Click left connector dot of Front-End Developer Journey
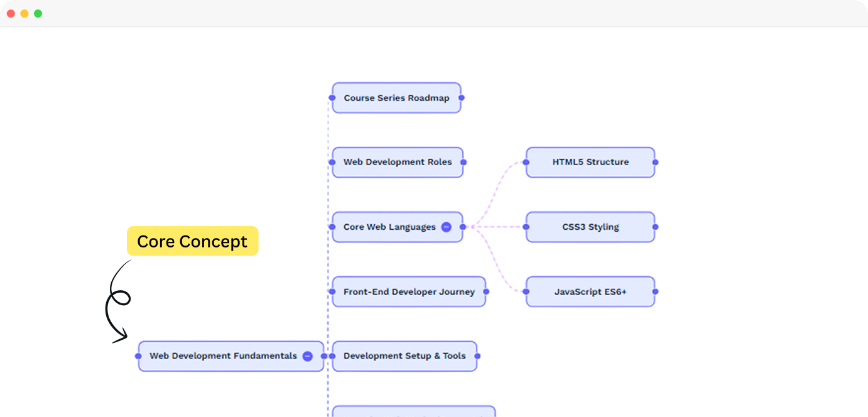The image size is (868, 417). click(332, 291)
